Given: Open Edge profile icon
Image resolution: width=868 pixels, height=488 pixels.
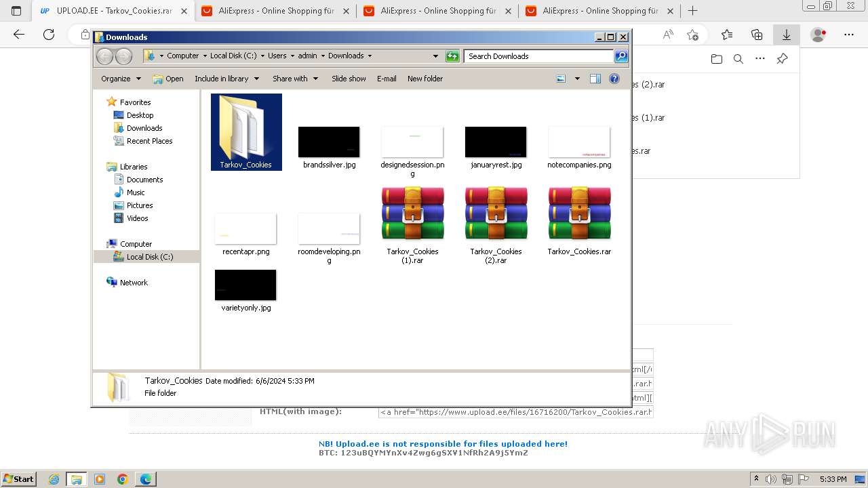Looking at the screenshot, I should [818, 35].
